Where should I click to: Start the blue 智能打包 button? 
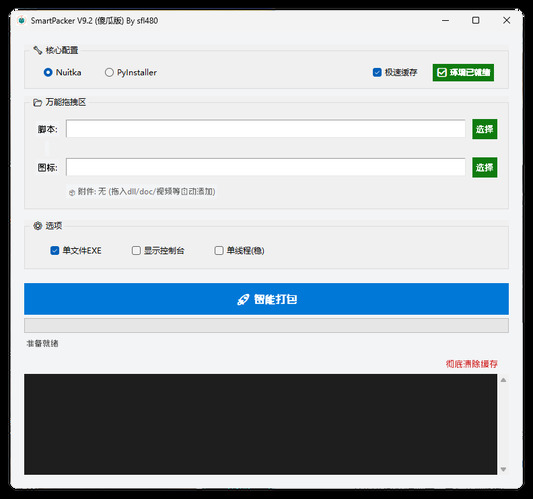(x=266, y=299)
